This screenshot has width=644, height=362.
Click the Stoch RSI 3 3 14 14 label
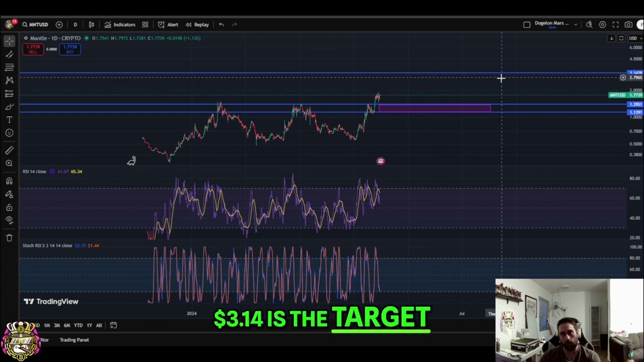click(47, 245)
